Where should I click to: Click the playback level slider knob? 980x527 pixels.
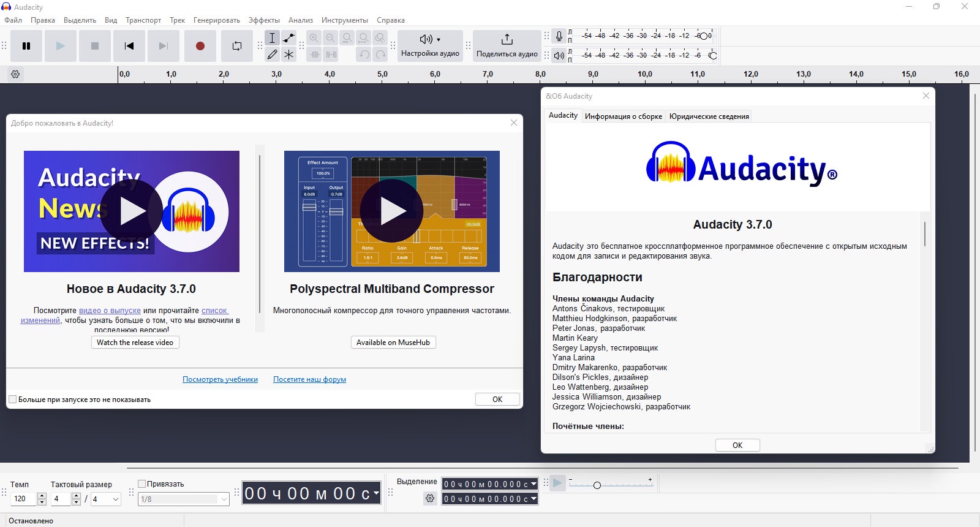(x=713, y=56)
